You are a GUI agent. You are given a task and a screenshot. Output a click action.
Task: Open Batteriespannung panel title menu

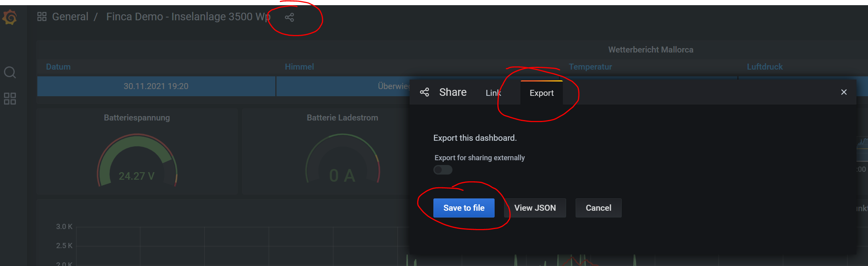[137, 118]
